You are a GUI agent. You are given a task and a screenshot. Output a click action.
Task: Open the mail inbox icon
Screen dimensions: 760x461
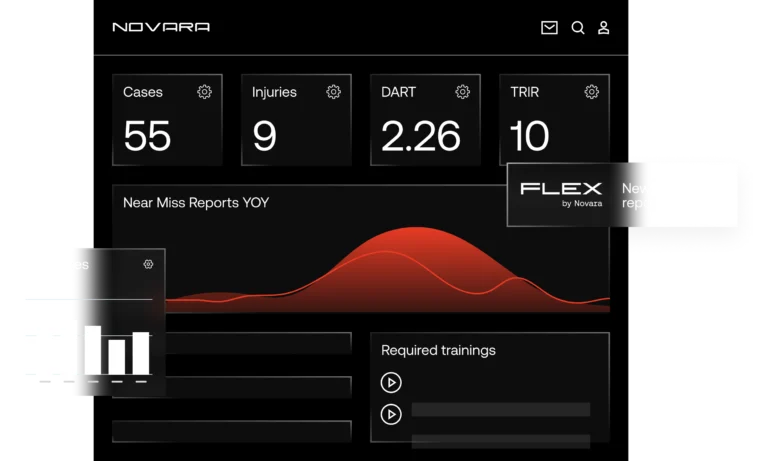pyautogui.click(x=549, y=28)
